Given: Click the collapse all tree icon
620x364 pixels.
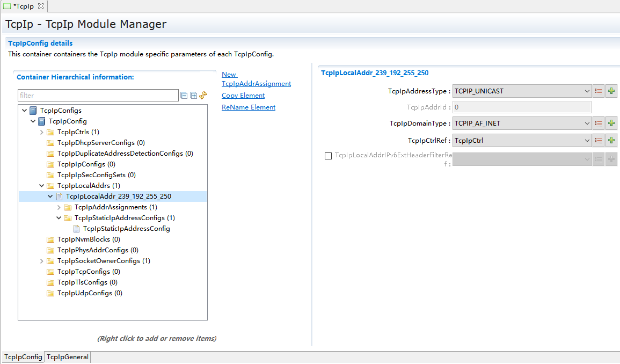Looking at the screenshot, I should tap(184, 96).
